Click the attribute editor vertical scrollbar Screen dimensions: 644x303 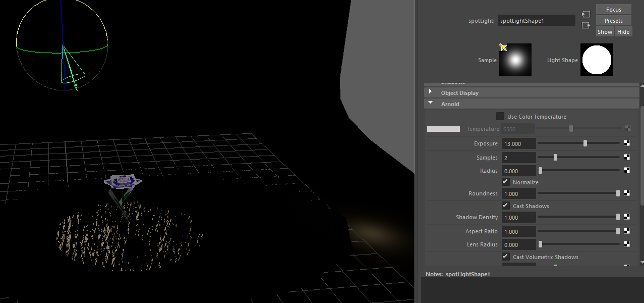point(641,156)
